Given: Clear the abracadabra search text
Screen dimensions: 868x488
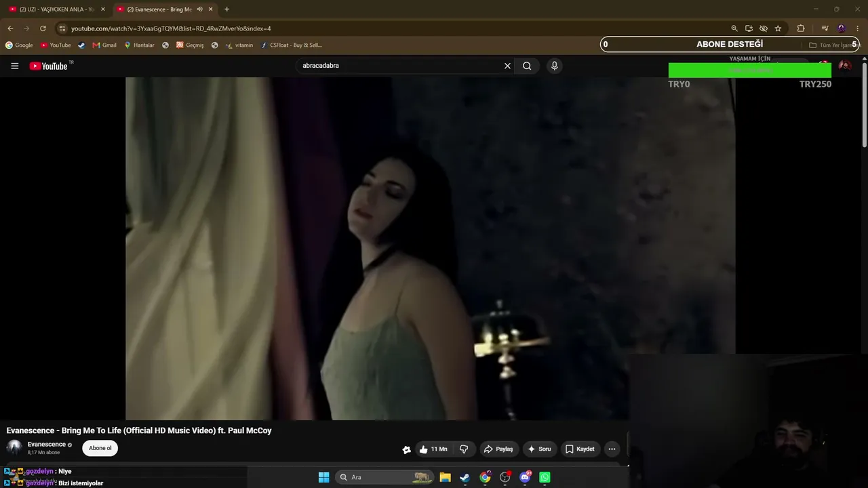Looking at the screenshot, I should coord(507,66).
